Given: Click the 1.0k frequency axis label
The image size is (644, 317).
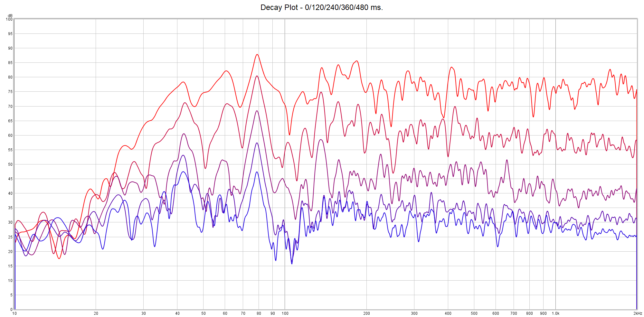Looking at the screenshot, I should pos(555,313).
